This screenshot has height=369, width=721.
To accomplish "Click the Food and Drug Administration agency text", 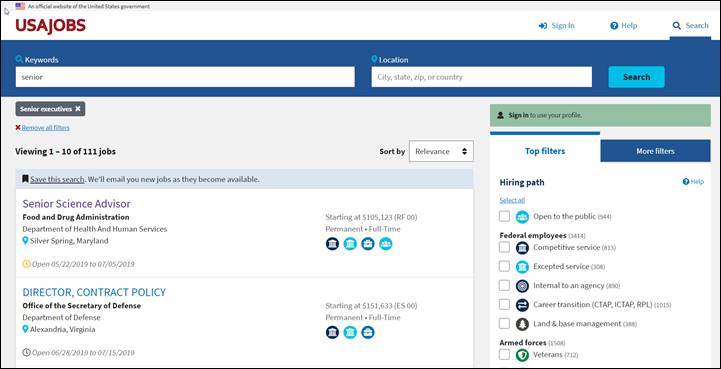I will (x=76, y=217).
